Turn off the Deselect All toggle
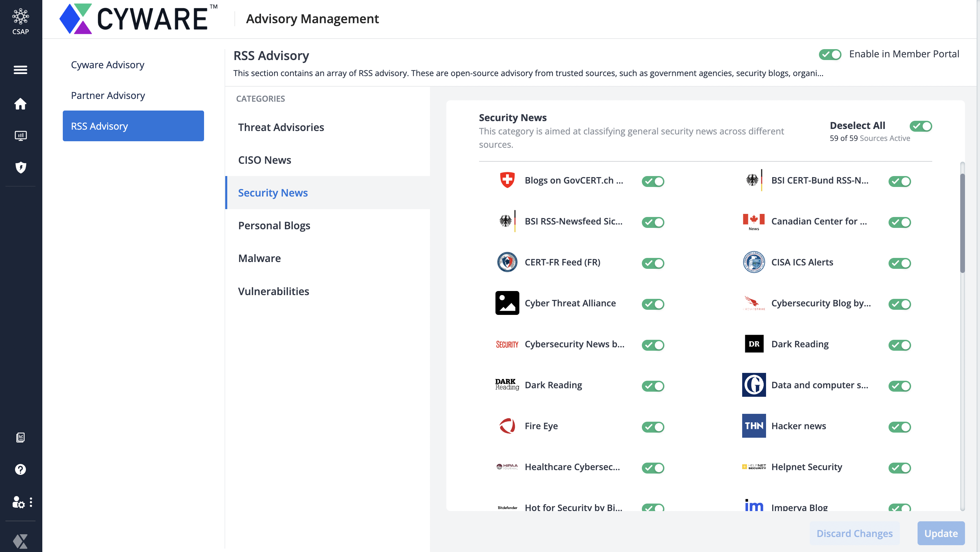 click(921, 126)
